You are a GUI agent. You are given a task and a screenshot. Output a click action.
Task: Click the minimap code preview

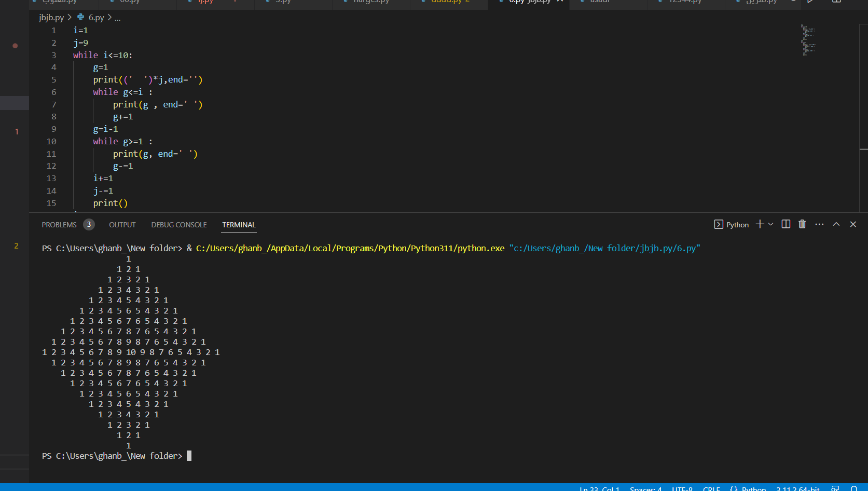click(x=808, y=39)
